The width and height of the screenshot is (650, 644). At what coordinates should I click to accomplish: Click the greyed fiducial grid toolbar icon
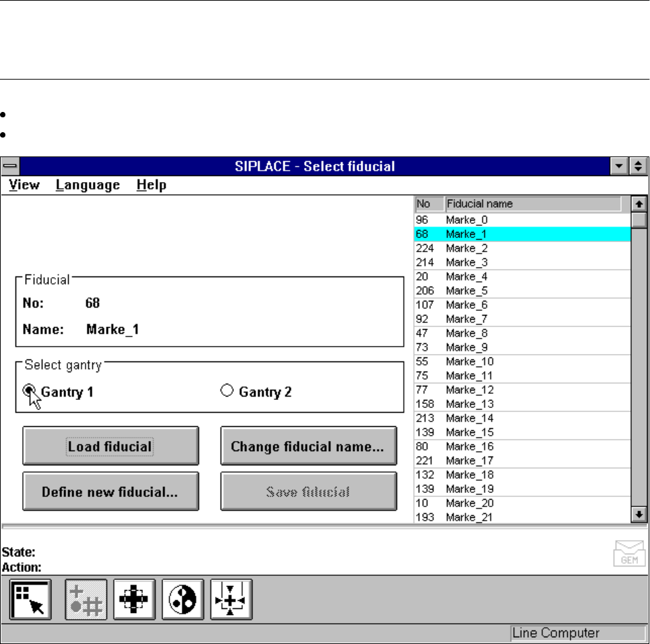86,599
